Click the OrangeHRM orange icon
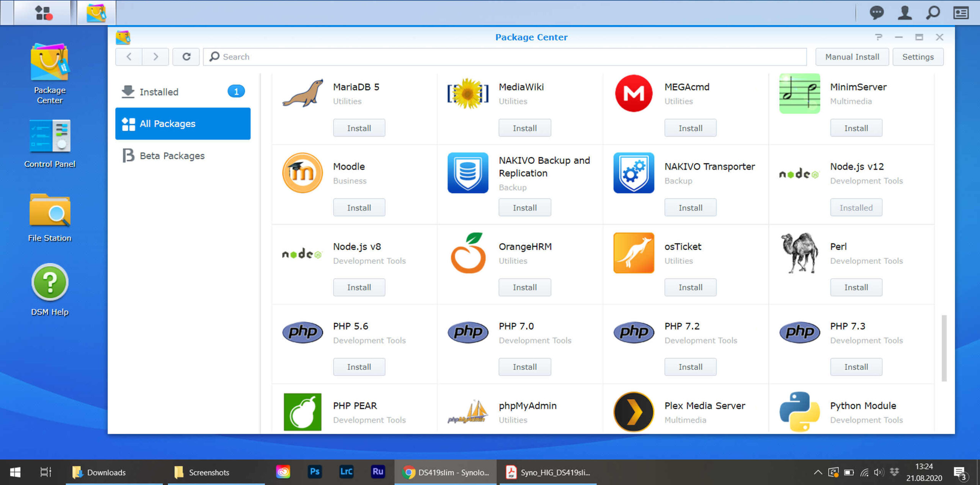Image resolution: width=980 pixels, height=485 pixels. coord(468,253)
